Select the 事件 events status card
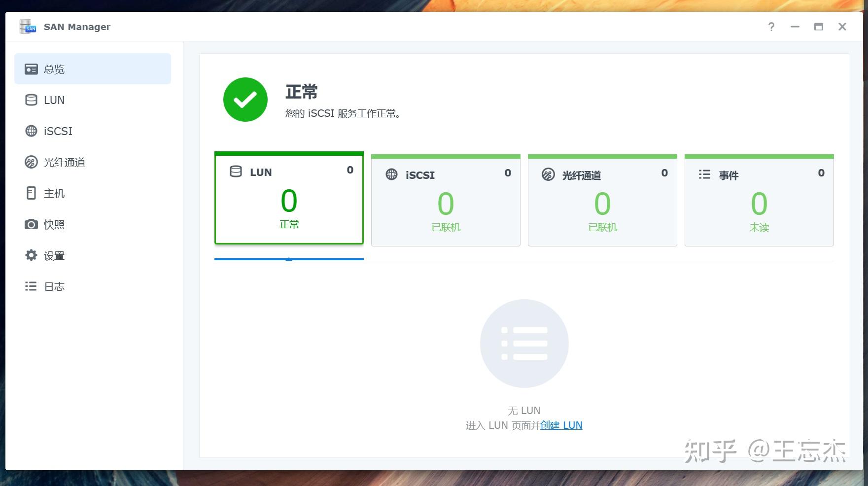 [759, 200]
